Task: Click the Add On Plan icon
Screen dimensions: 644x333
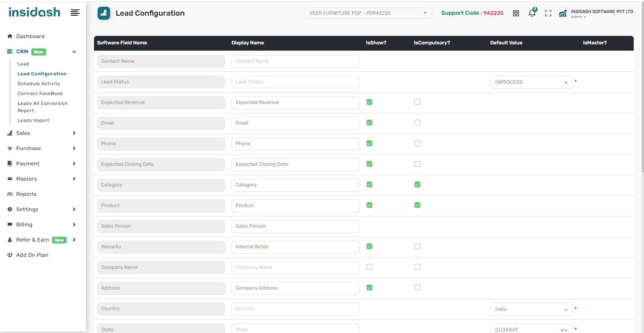Action: pos(10,255)
